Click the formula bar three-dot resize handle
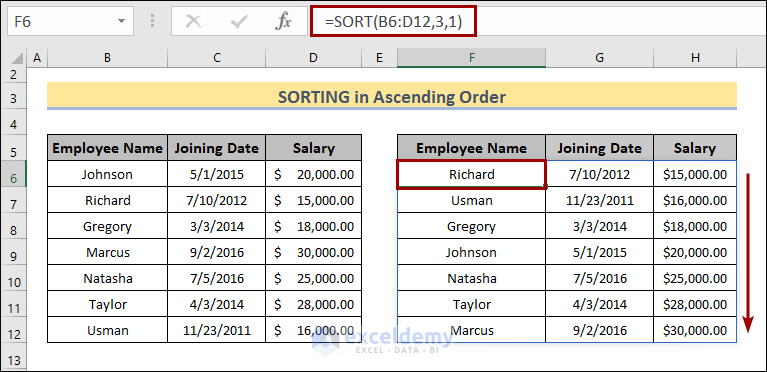The width and height of the screenshot is (767, 372). [153, 22]
